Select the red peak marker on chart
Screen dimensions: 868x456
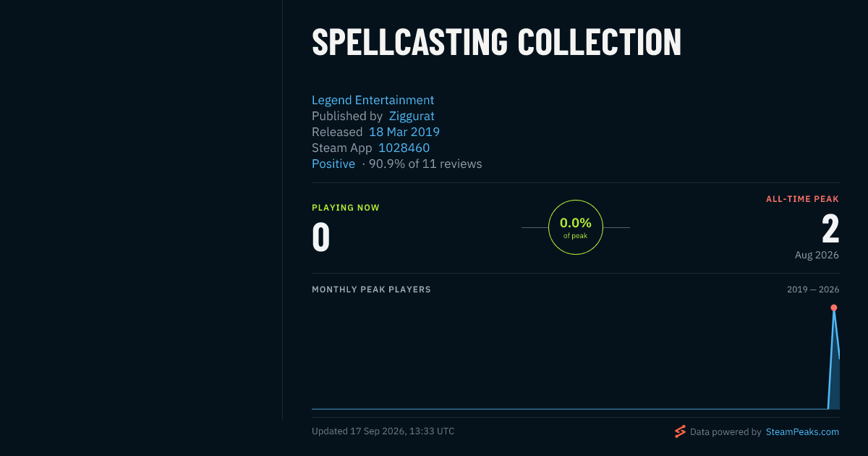[x=834, y=308]
